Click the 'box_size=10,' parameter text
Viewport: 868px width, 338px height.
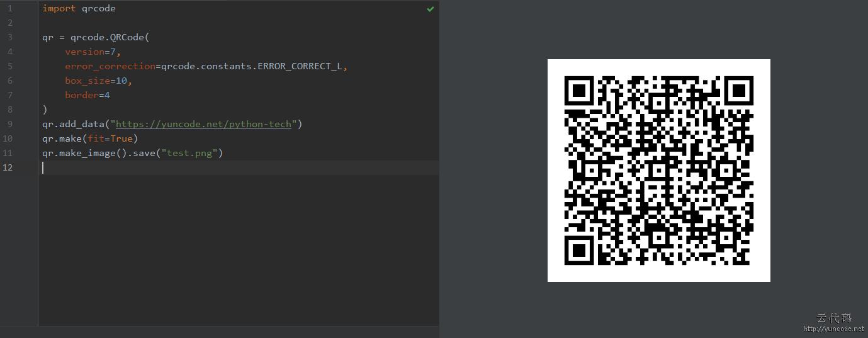click(x=99, y=81)
